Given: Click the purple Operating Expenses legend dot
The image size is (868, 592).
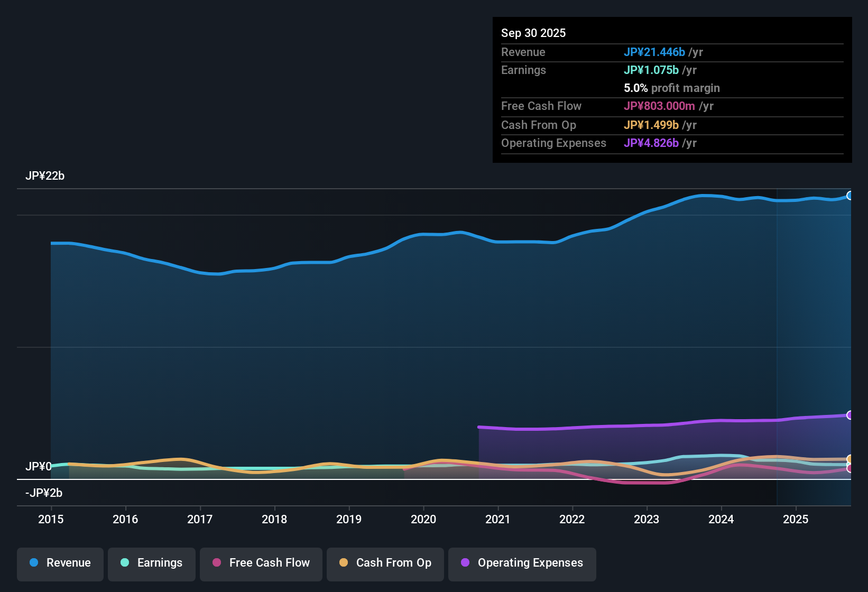Looking at the screenshot, I should pyautogui.click(x=465, y=563).
